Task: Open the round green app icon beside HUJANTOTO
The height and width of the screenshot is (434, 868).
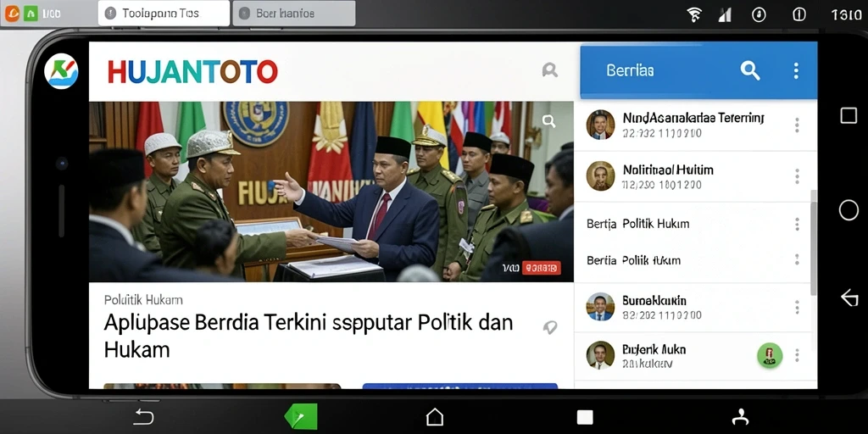Action: [61, 71]
